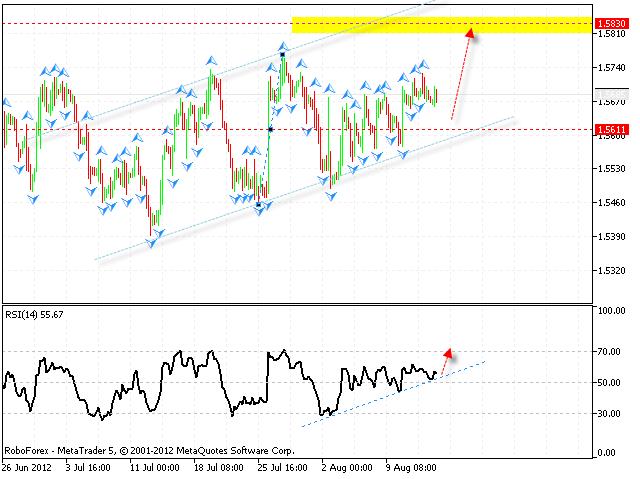The width and height of the screenshot is (640, 479).
Task: Click the black 1.5611 price level tag
Action: coord(605,129)
